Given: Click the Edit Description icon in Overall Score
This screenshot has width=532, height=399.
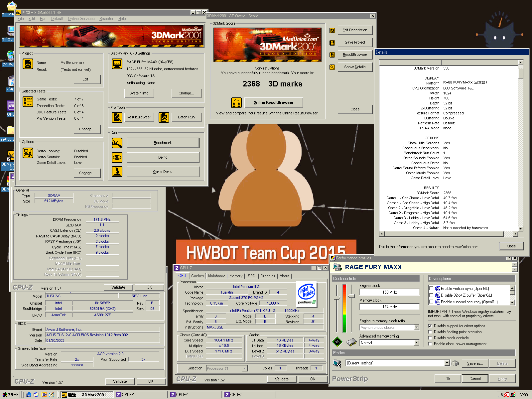Looking at the screenshot, I should click(x=332, y=31).
